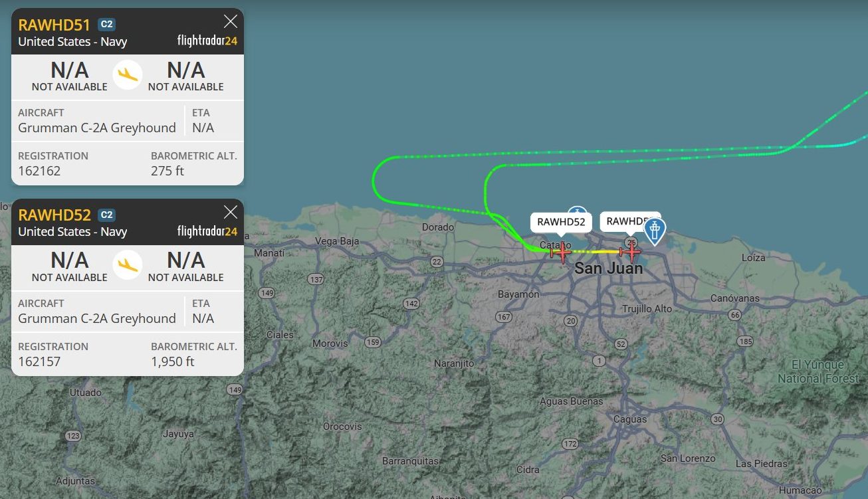Click the partially hidden airport marker above Cataño
This screenshot has height=499, width=868.
tap(576, 209)
